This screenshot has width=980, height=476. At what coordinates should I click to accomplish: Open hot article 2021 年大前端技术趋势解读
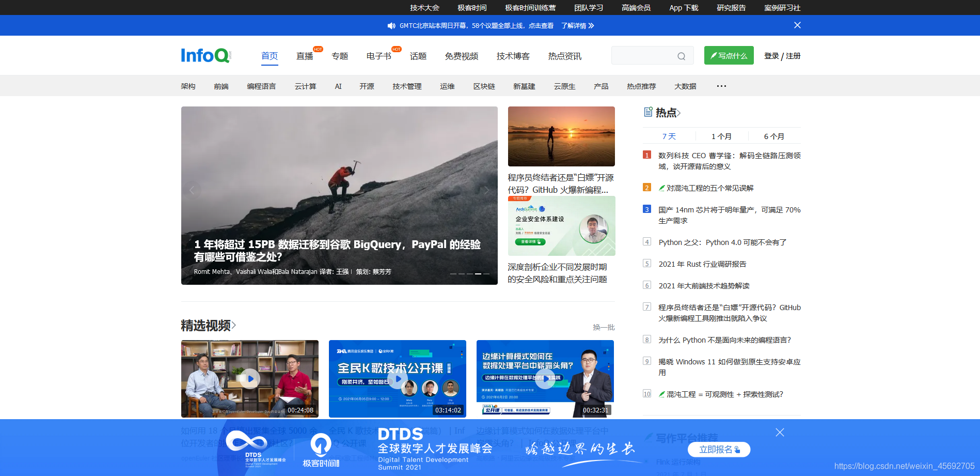click(x=704, y=286)
